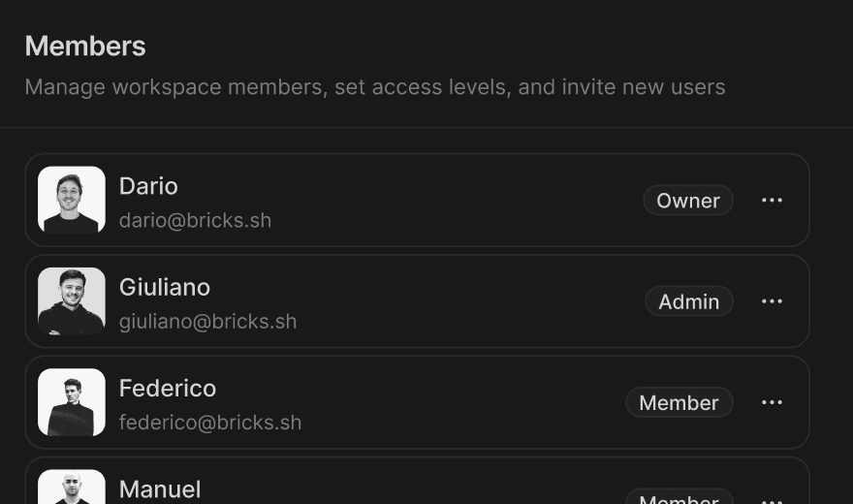The image size is (853, 504).
Task: Click the dario@bricks.sh email address
Action: click(195, 220)
